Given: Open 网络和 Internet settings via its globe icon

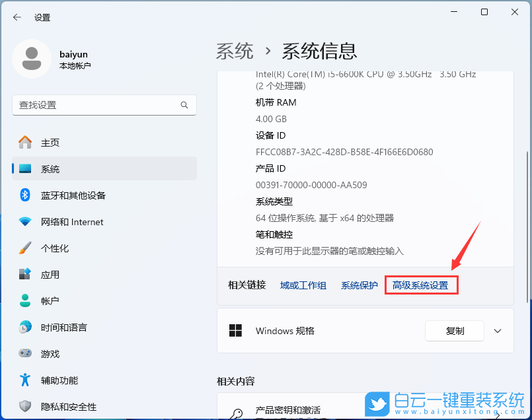Looking at the screenshot, I should [24, 221].
